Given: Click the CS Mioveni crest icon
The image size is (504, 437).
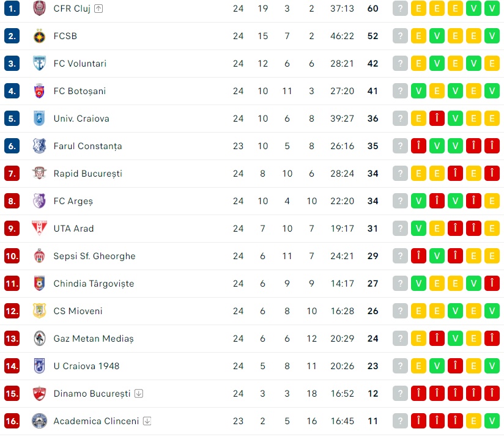Looking at the screenshot, I should (39, 311).
